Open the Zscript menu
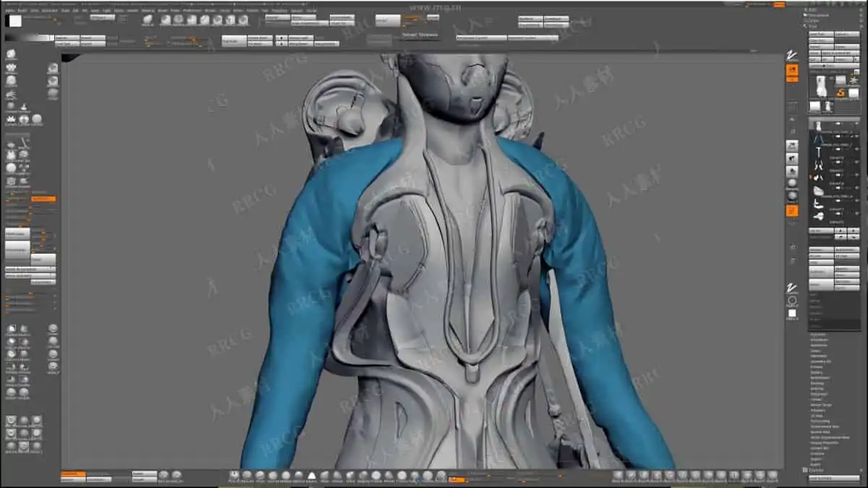Screen dimensions: 868x488 (311, 10)
